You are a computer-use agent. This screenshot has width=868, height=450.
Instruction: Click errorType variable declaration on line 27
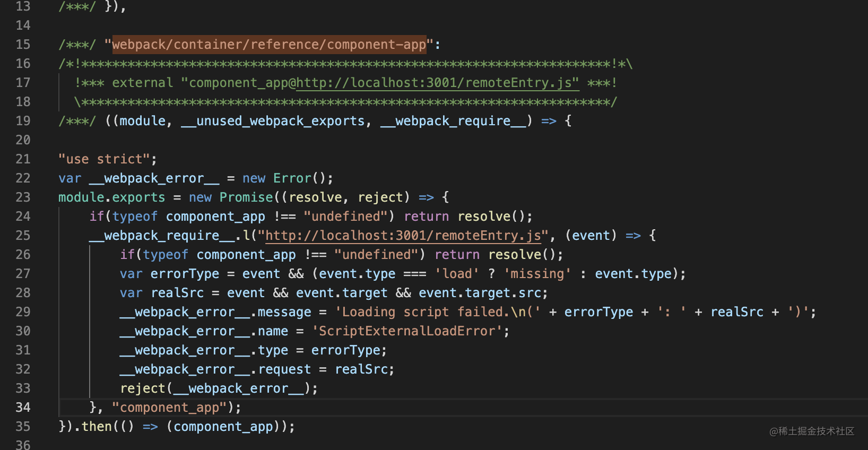[x=185, y=274]
